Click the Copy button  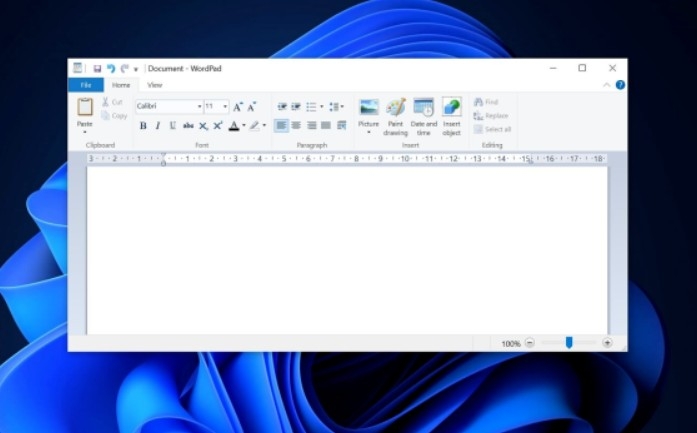coord(114,116)
